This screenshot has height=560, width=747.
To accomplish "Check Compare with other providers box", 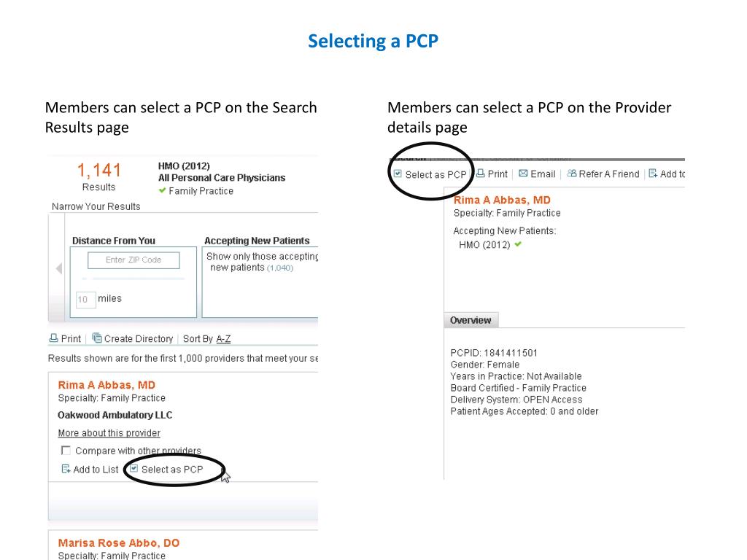I will click(66, 450).
